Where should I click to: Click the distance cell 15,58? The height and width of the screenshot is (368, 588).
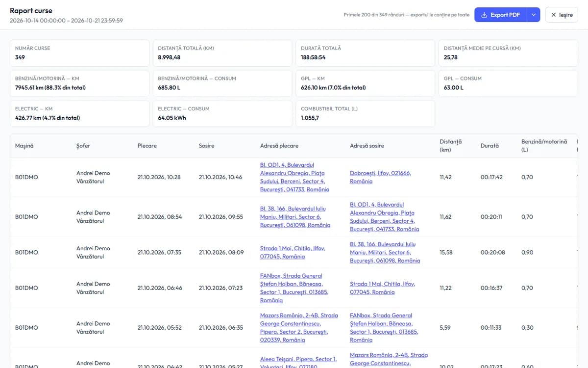tap(446, 252)
